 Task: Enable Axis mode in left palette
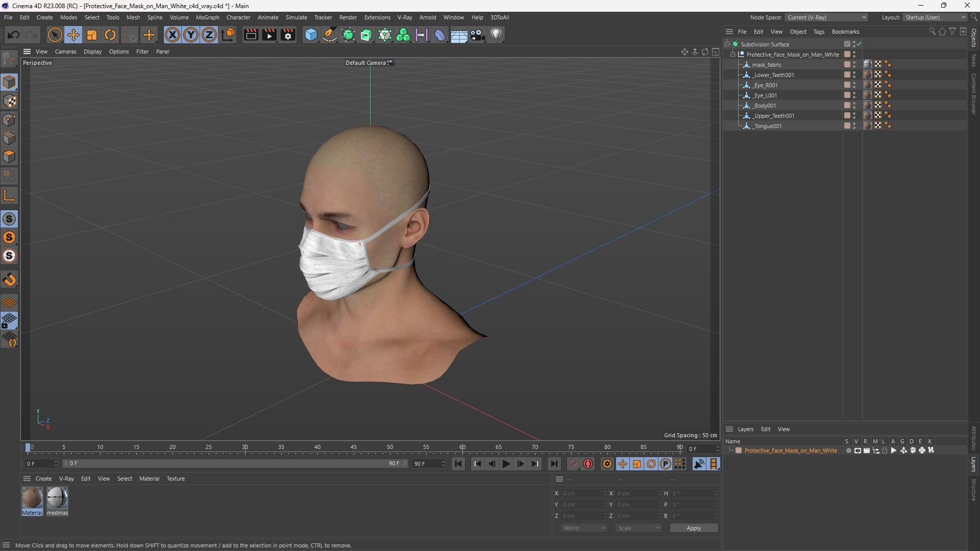pyautogui.click(x=9, y=196)
